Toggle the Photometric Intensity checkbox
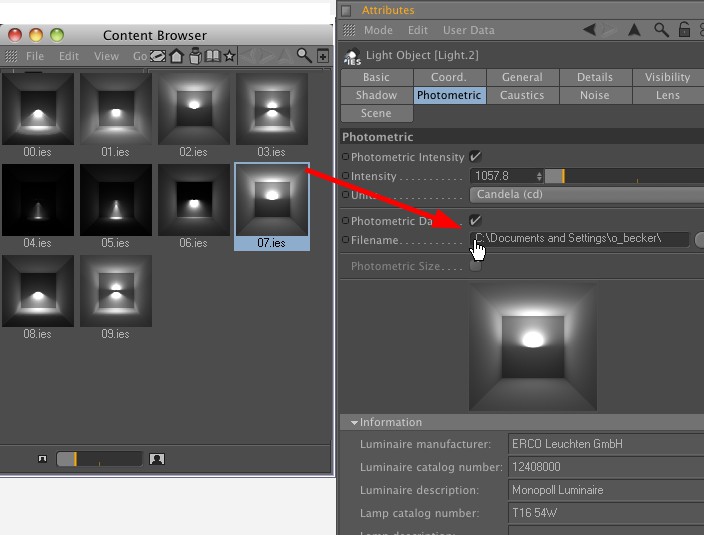 tap(475, 157)
